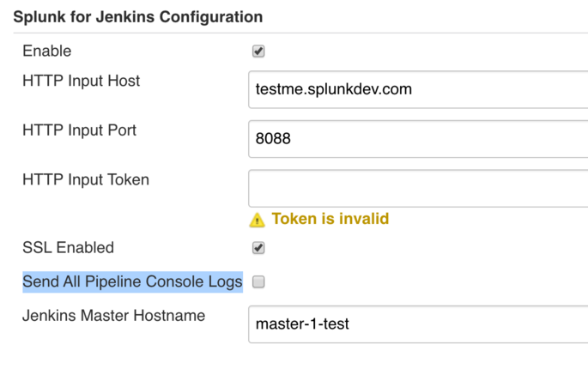
Task: Click the Jenkins Master Hostname field
Action: pos(418,324)
